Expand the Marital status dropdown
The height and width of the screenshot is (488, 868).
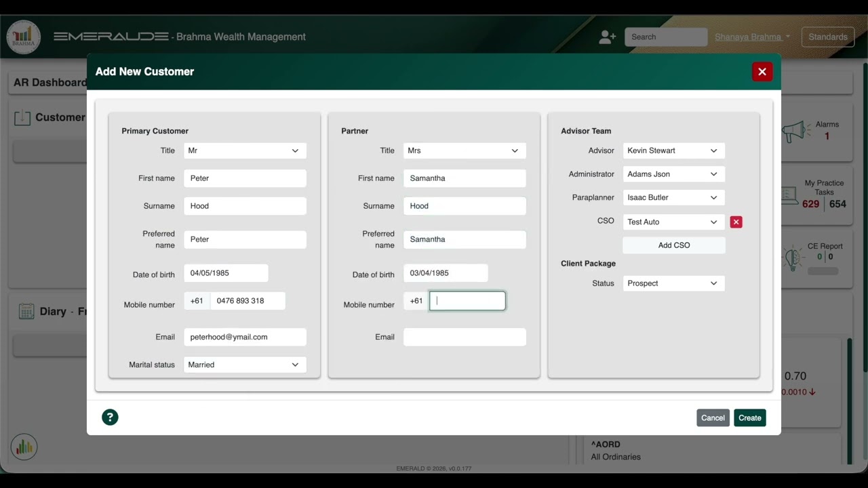(245, 365)
